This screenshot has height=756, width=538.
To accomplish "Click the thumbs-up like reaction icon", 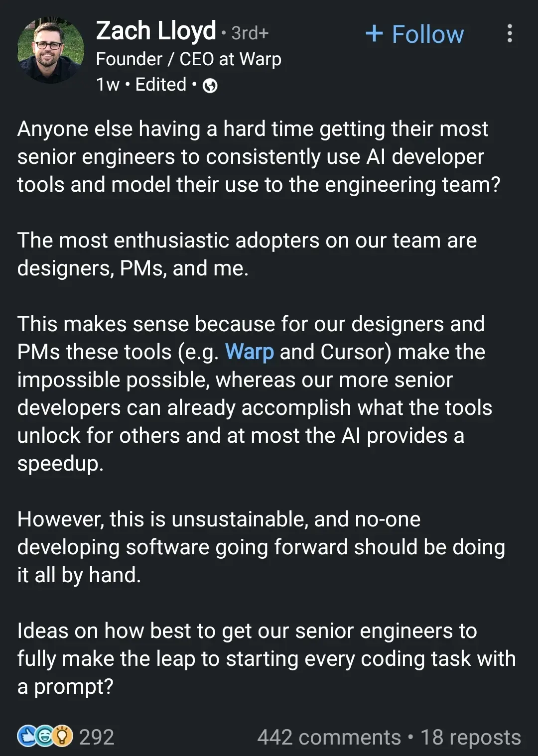I will (27, 736).
